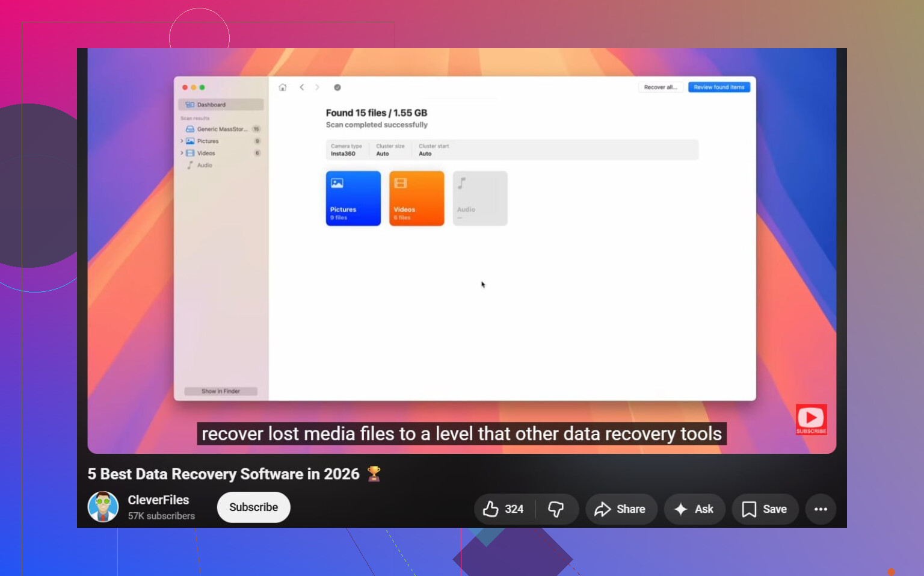Expand the Pictures tree item

tap(182, 141)
